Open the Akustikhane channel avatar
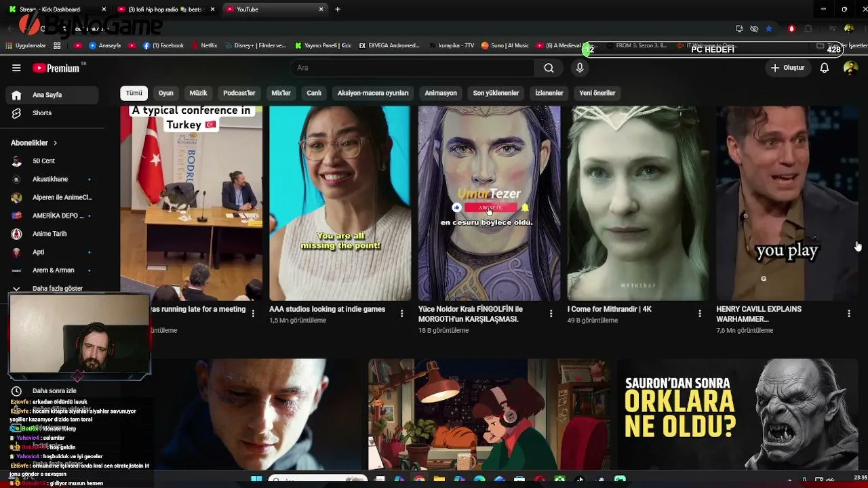The width and height of the screenshot is (868, 488). (x=17, y=179)
